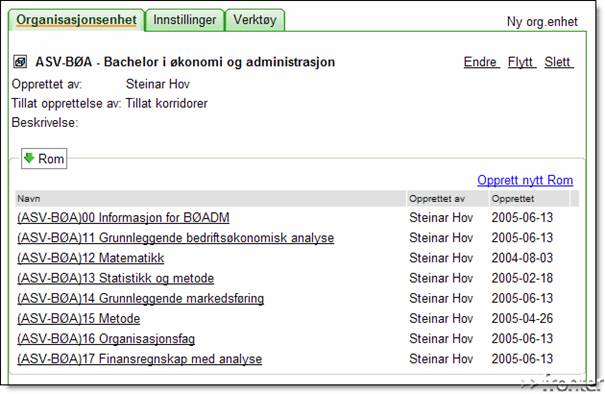Click the green arrow icon next to Rom
The image size is (605, 394).
[29, 158]
